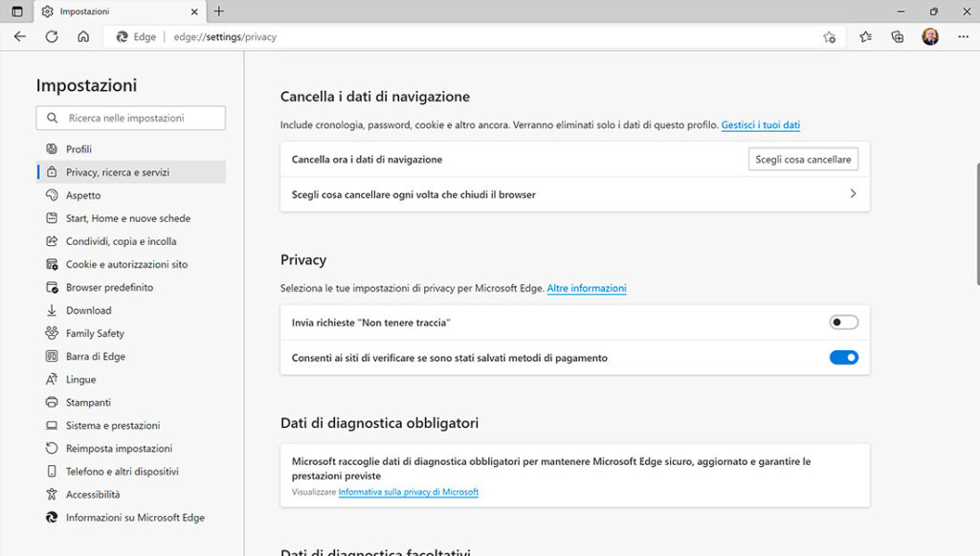The image size is (980, 556).
Task: Click the Family Safety icon
Action: pos(52,333)
